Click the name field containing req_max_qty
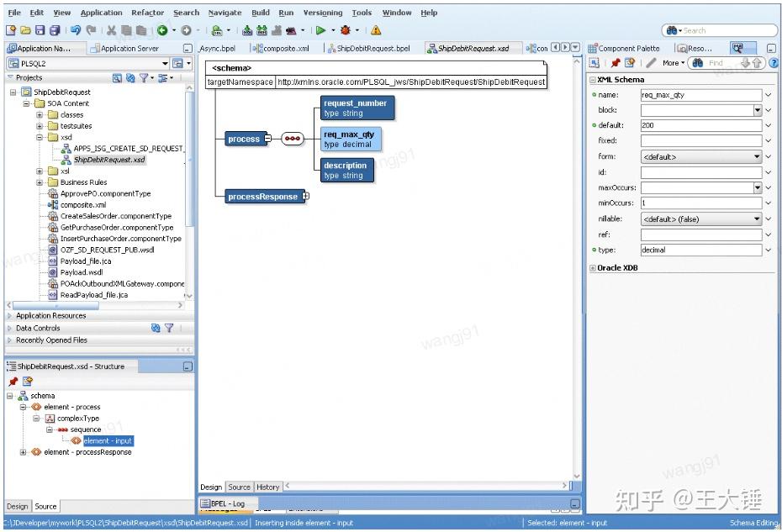Screen dimensions: 782x532 click(700, 95)
